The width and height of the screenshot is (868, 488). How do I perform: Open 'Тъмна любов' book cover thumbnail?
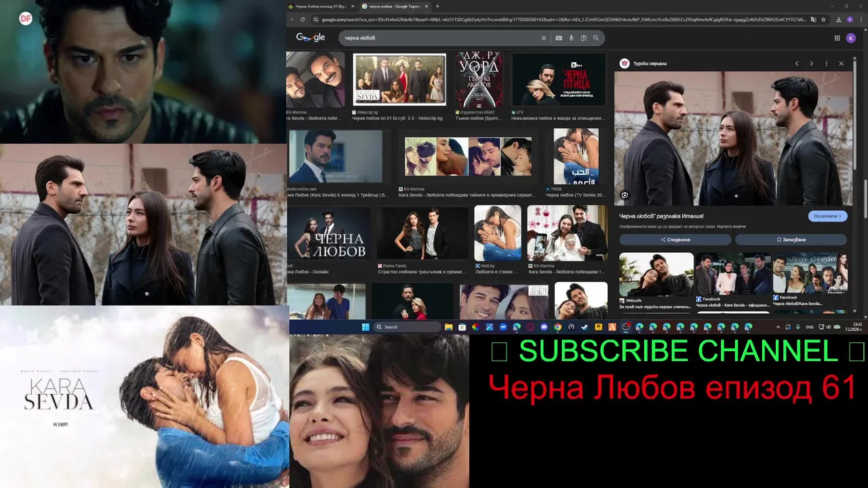click(x=479, y=80)
